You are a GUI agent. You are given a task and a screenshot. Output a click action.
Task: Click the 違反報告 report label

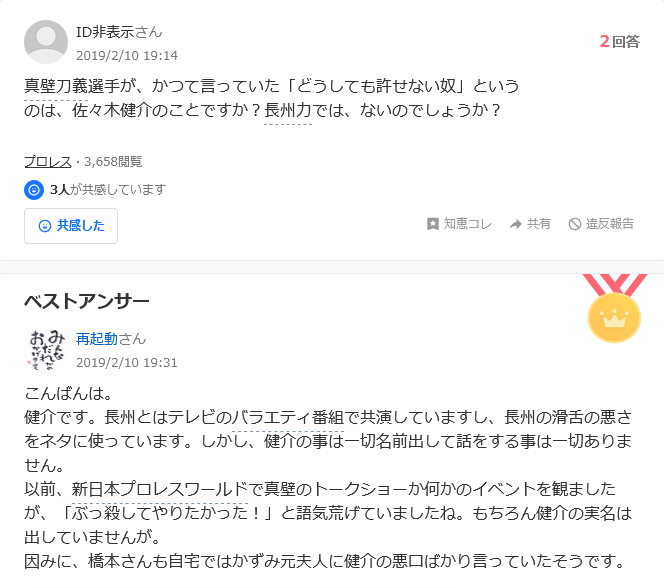tap(609, 224)
